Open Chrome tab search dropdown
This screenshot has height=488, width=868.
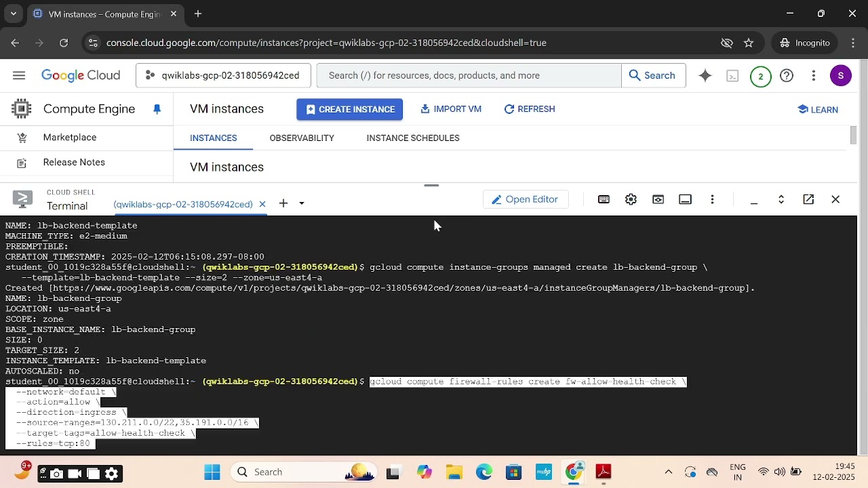14,14
